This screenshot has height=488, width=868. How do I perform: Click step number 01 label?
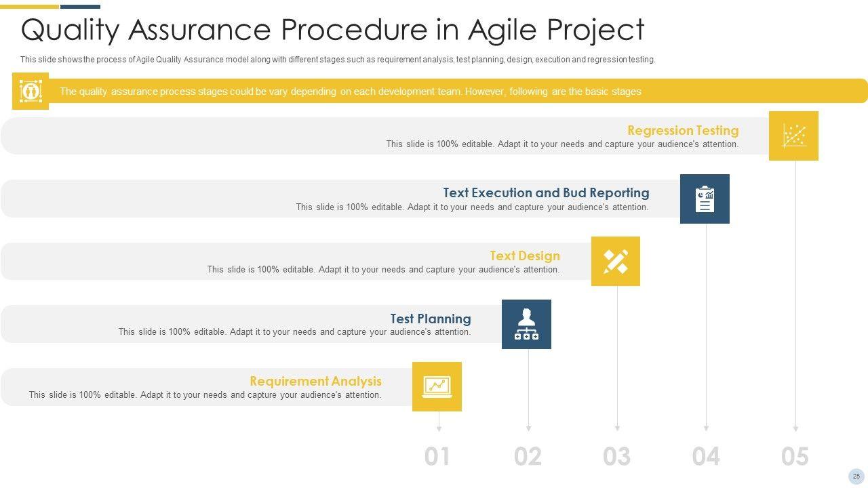437,457
